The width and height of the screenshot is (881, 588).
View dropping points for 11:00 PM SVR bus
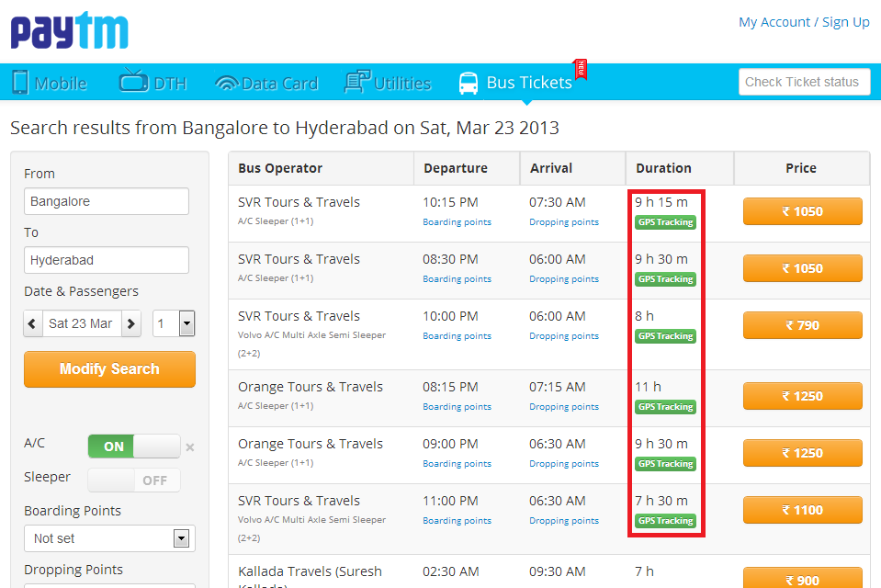[x=563, y=521]
